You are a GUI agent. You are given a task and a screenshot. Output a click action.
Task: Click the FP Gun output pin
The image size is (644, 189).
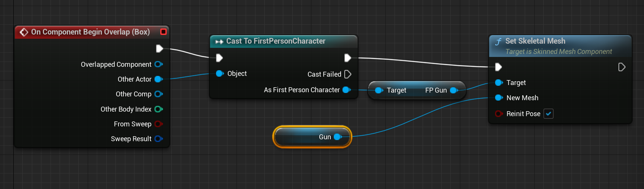pos(453,90)
